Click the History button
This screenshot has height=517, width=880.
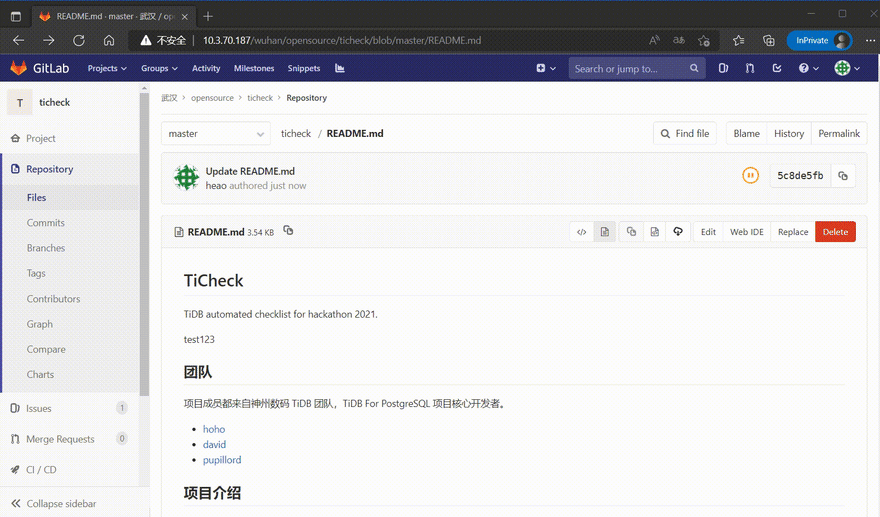click(789, 134)
